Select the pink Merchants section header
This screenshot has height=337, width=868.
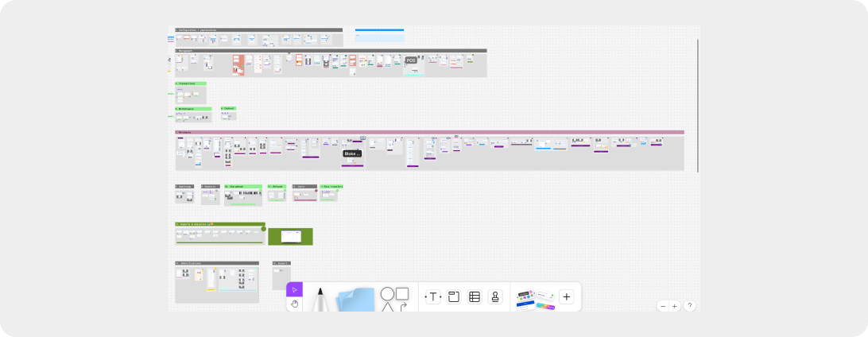429,132
